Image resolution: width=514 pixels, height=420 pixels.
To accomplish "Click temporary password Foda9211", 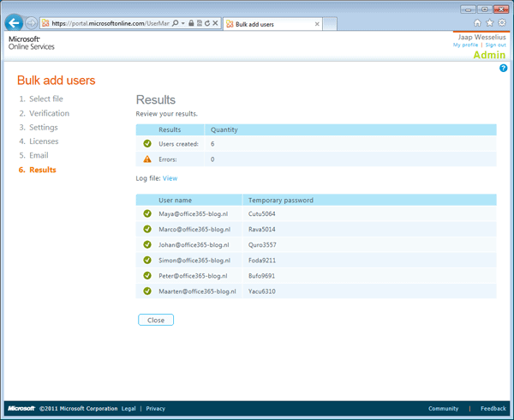I will pyautogui.click(x=262, y=261).
